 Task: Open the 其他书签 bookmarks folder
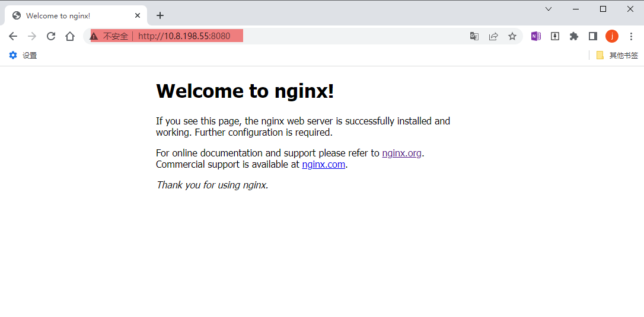pyautogui.click(x=617, y=56)
